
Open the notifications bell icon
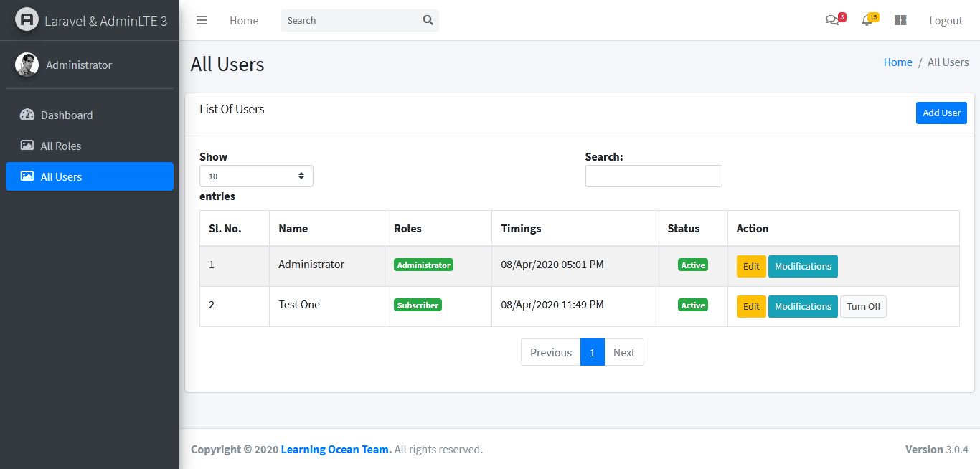(867, 21)
